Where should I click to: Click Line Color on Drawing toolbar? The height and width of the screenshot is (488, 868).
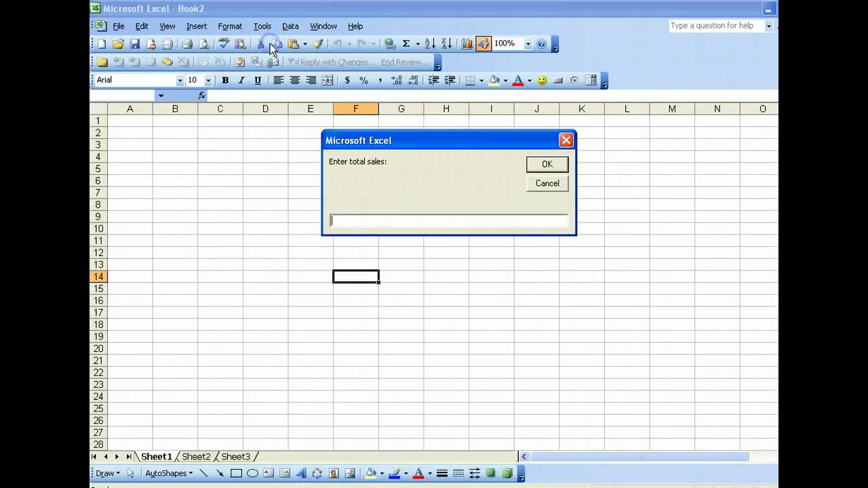[x=394, y=473]
